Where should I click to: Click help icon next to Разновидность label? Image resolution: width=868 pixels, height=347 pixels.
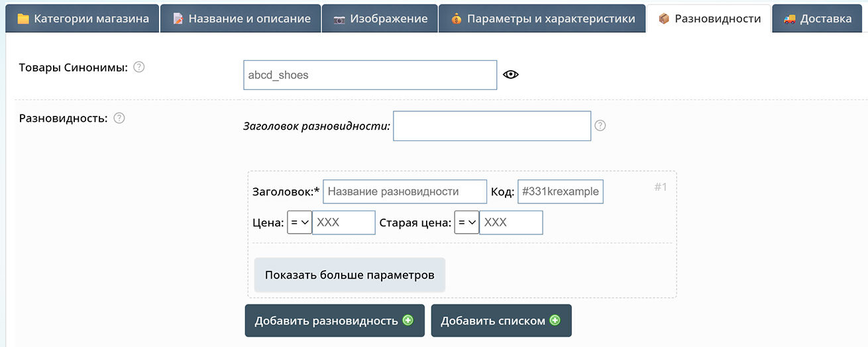point(119,118)
